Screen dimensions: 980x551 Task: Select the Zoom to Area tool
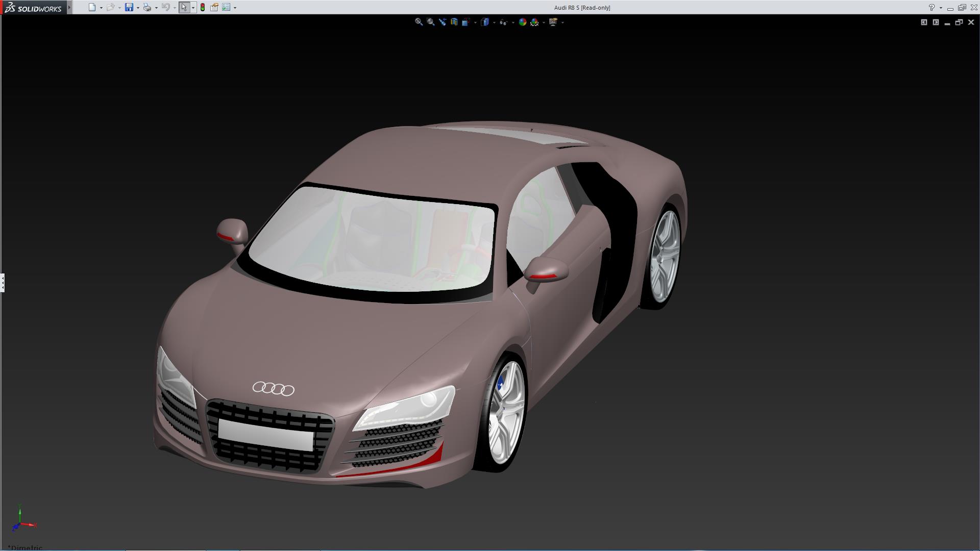point(430,22)
